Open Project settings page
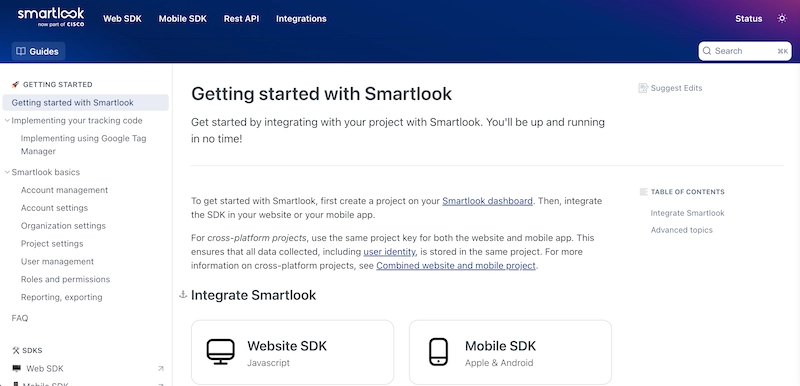Viewport: 800px width, 386px height. tap(52, 244)
